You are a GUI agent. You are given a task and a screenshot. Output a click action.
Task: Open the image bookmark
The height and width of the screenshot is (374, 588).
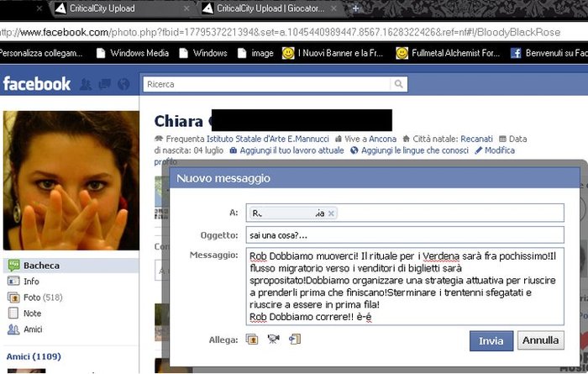click(255, 53)
